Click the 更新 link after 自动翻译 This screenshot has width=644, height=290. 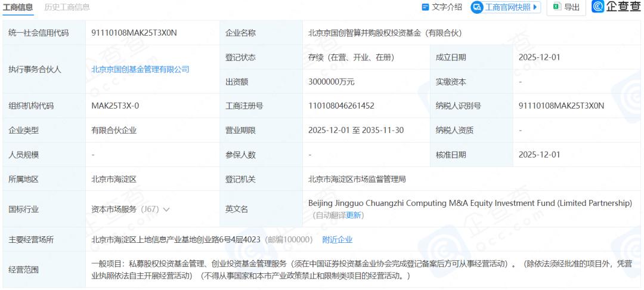click(x=353, y=215)
